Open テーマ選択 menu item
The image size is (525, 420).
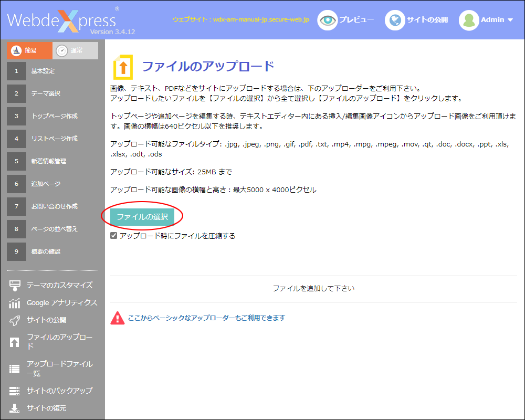[46, 93]
